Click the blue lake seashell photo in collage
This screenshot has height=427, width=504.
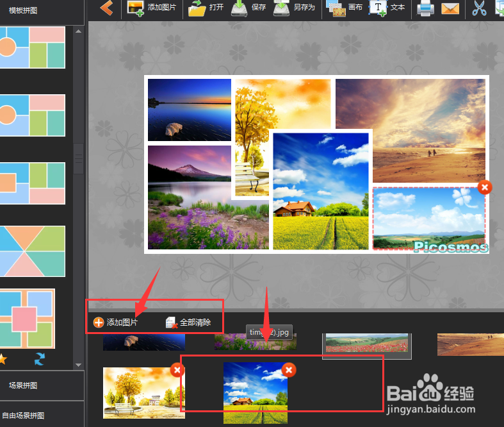(x=190, y=110)
